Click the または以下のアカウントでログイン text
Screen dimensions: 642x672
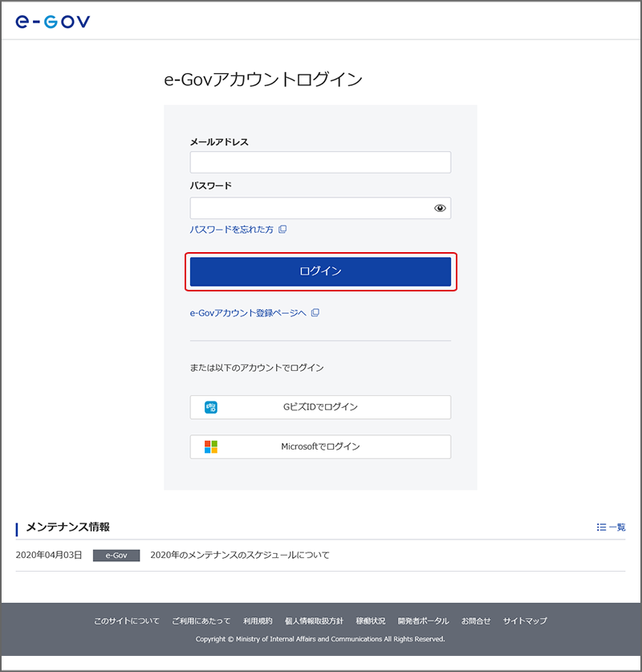(257, 368)
